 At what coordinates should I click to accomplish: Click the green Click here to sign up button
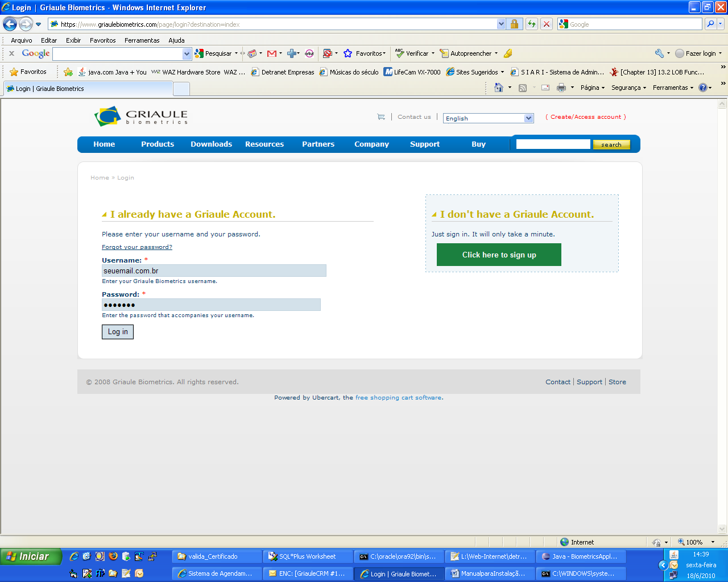[499, 255]
